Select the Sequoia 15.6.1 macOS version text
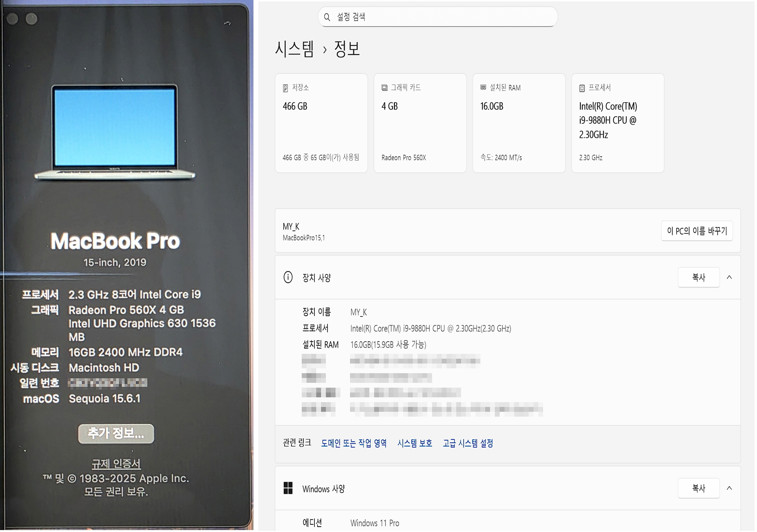757x532 pixels. [104, 399]
